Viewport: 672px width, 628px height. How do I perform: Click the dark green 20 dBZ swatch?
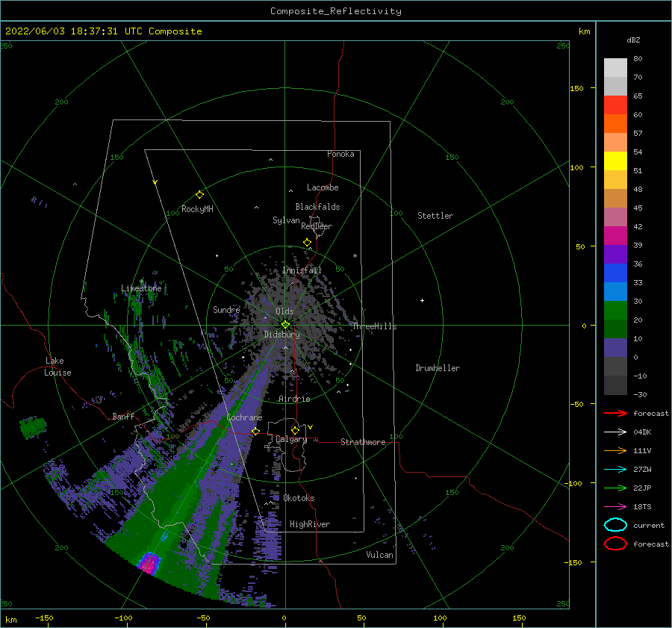click(615, 329)
